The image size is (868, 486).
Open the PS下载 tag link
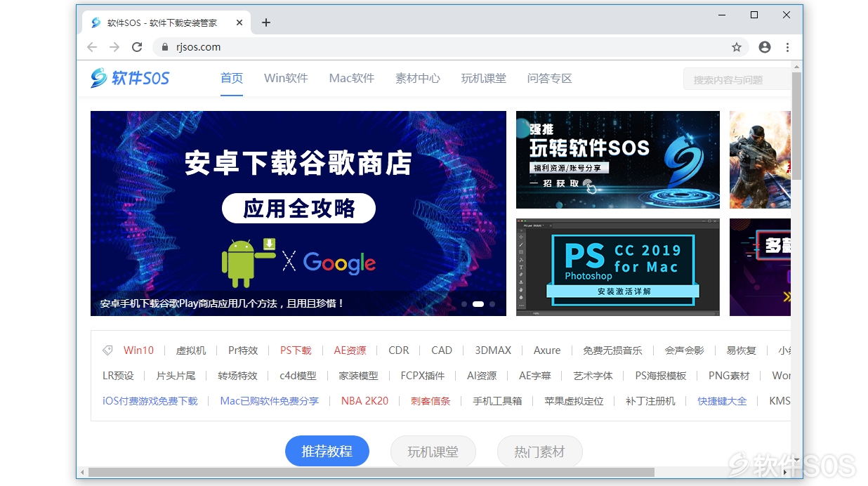(x=296, y=350)
